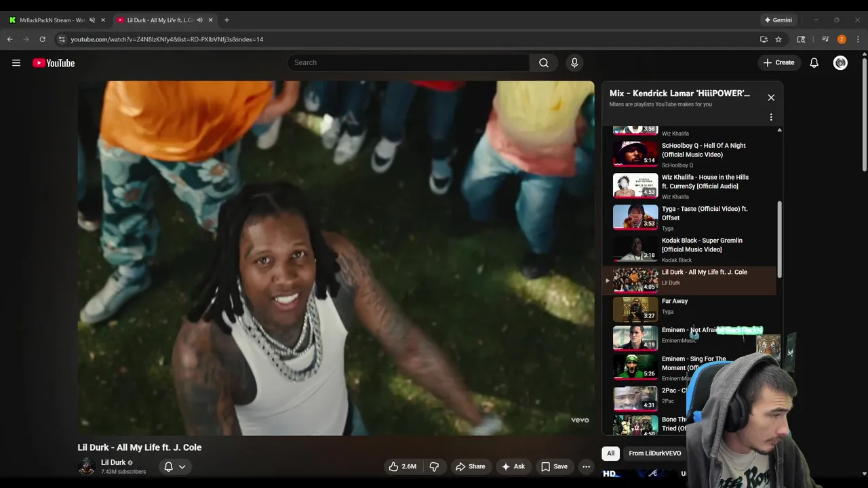Open Chrome media controls icon
The height and width of the screenshot is (488, 868).
click(825, 39)
